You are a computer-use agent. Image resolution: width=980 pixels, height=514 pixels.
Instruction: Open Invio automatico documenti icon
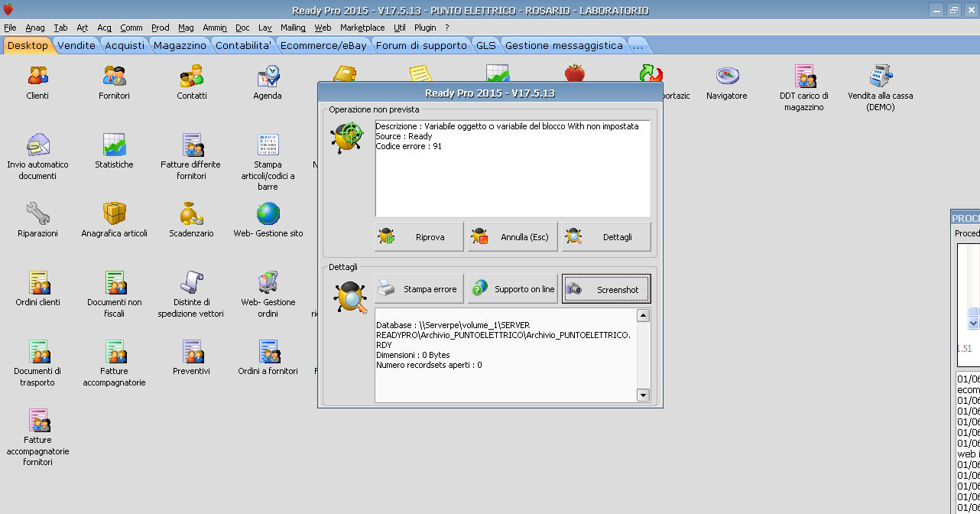tap(37, 145)
